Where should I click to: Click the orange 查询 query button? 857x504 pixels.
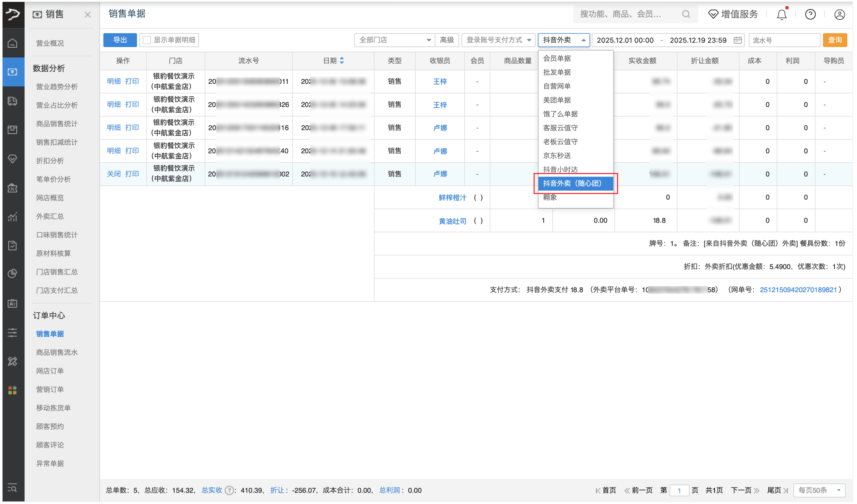pos(835,40)
